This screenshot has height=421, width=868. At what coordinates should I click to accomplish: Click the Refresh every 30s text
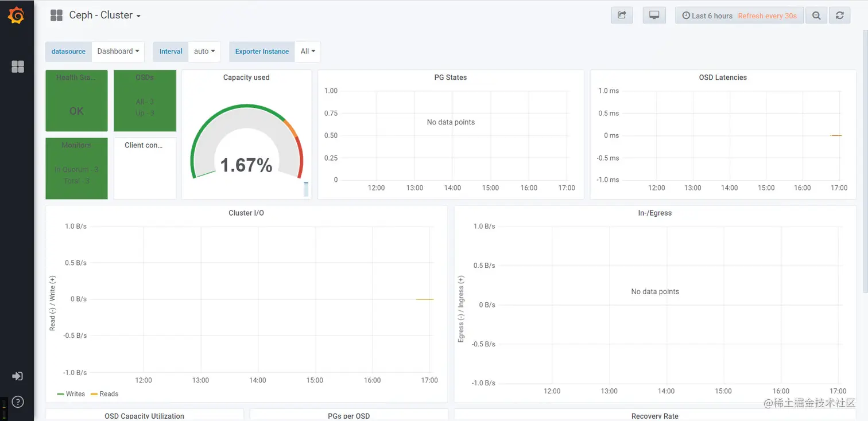tap(767, 16)
